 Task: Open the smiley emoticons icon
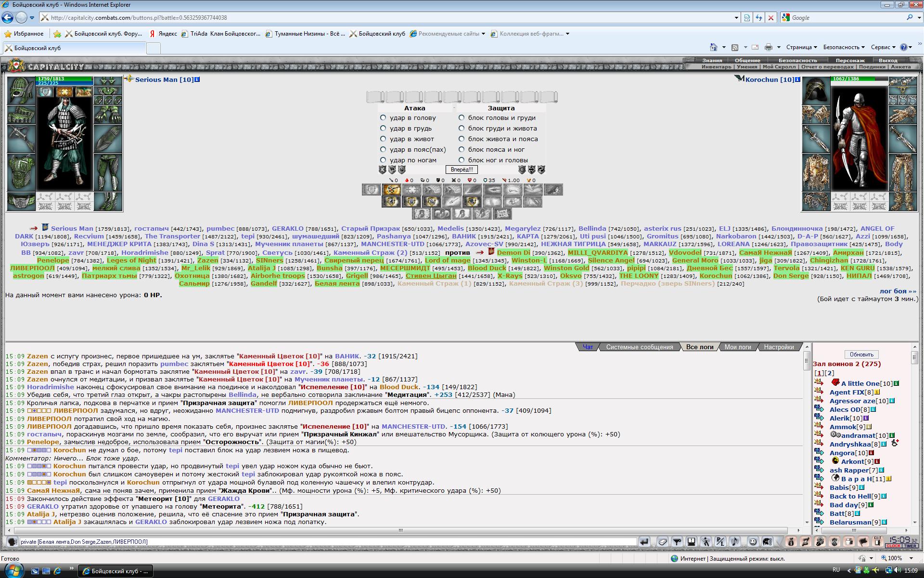click(753, 542)
